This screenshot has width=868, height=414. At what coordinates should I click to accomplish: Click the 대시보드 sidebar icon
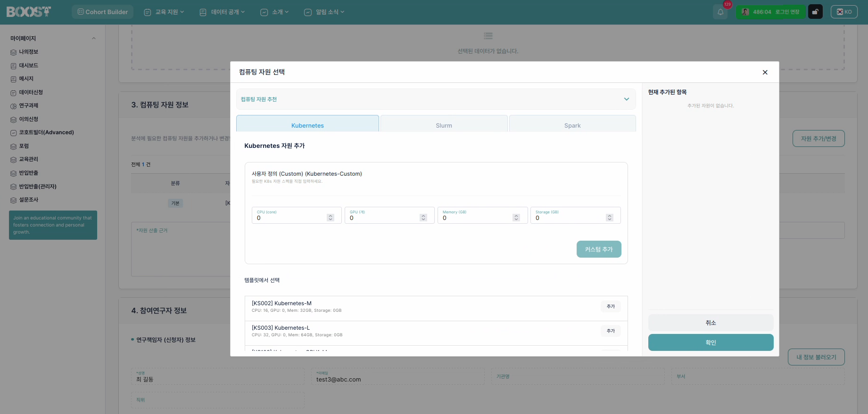pyautogui.click(x=13, y=66)
